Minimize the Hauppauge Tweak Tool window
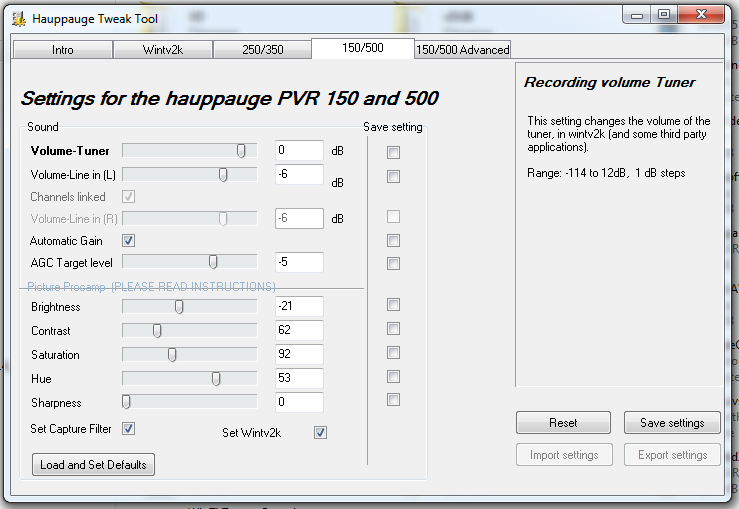This screenshot has height=509, width=739. 637,16
